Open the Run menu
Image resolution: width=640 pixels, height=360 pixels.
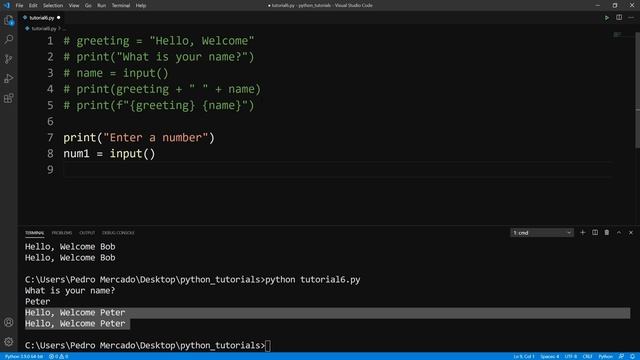[102, 5]
